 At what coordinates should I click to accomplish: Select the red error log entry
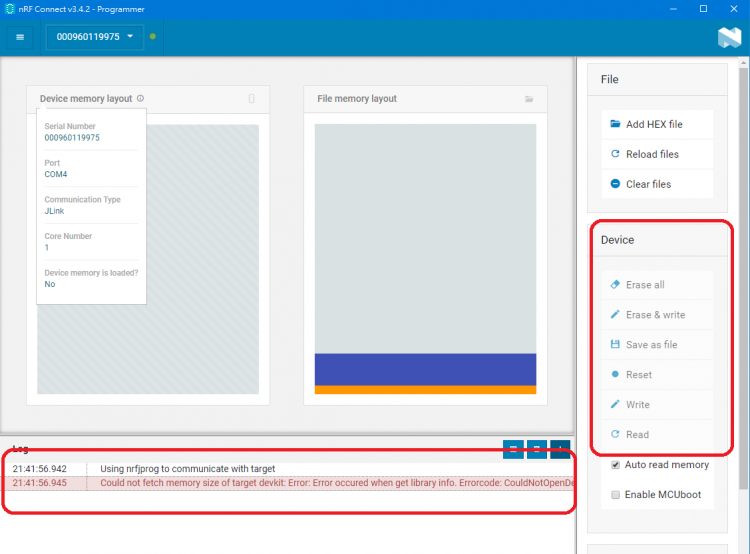(300, 483)
